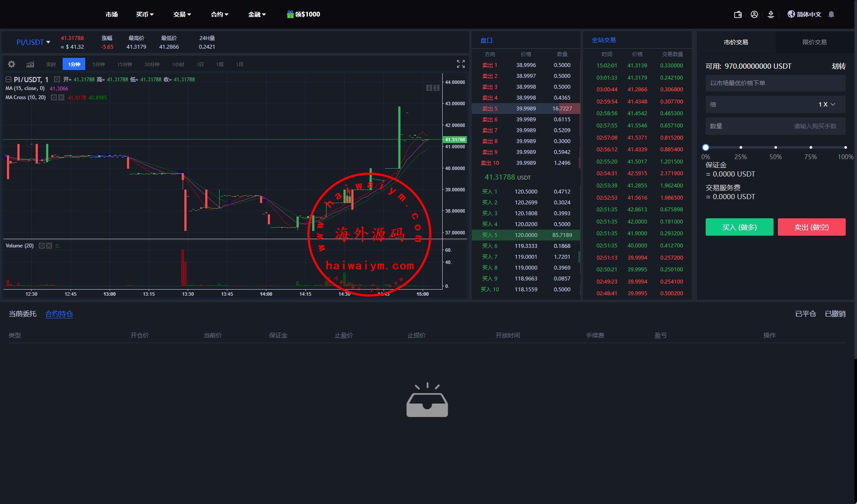Viewport: 857px width, 504px height.
Task: Set position slider to 50%
Action: point(776,147)
